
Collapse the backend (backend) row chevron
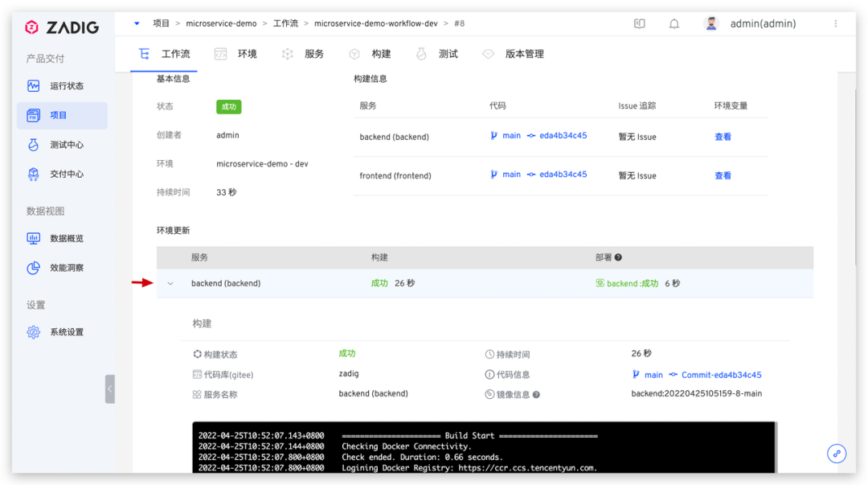170,283
